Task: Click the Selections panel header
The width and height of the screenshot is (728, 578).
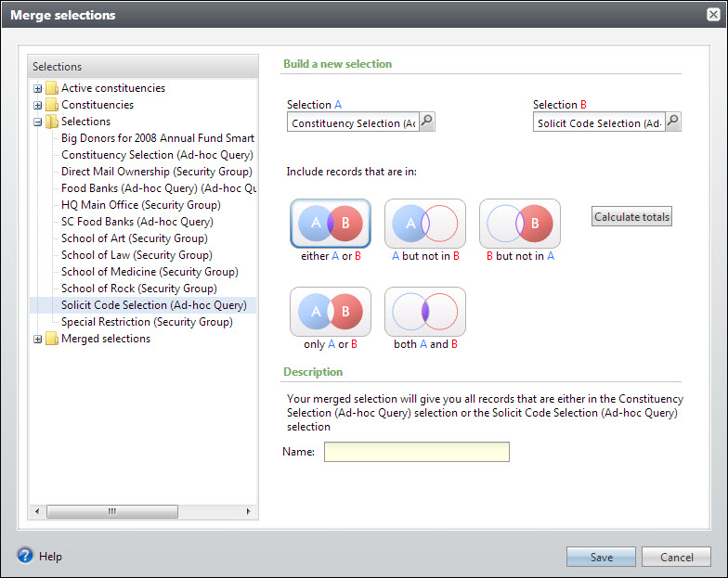Action: click(143, 67)
